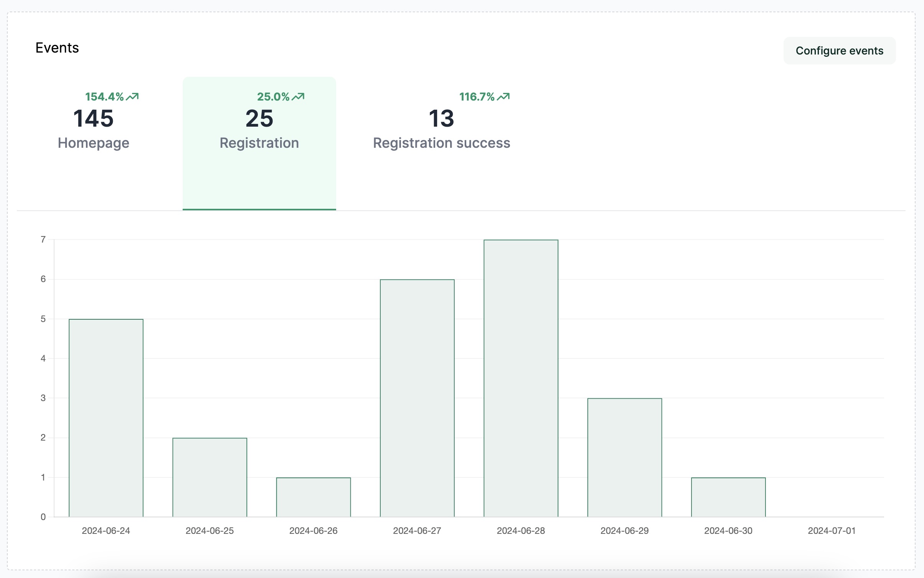The image size is (924, 578).
Task: Click the 2024-06-26 axis date label
Action: [x=313, y=531]
